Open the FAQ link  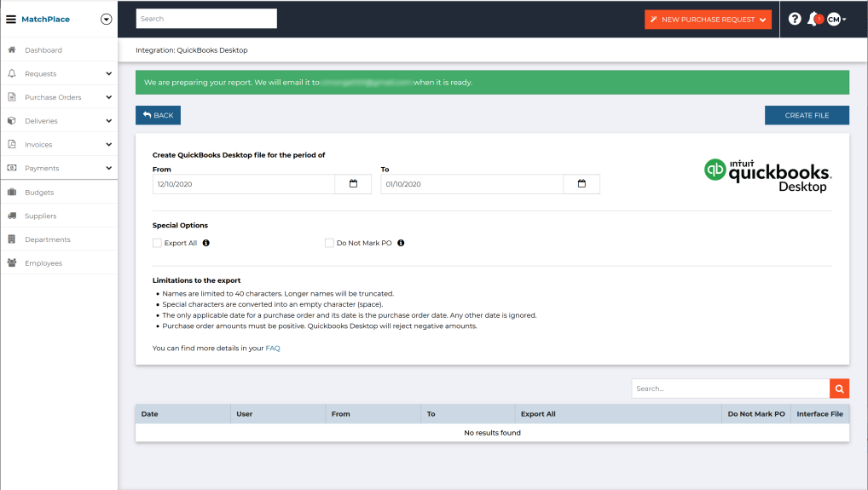point(273,348)
